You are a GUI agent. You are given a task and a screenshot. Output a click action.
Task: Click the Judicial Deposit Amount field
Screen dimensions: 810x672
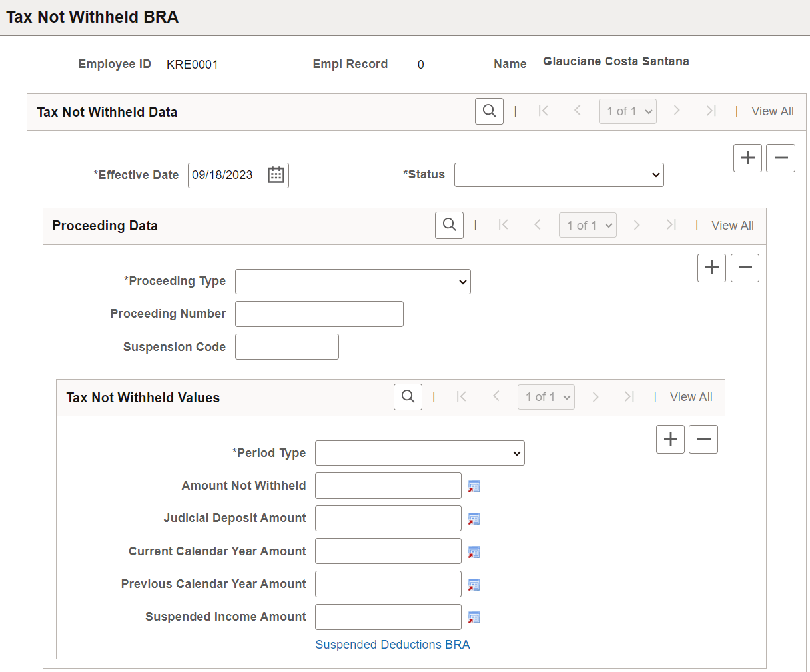click(388, 518)
